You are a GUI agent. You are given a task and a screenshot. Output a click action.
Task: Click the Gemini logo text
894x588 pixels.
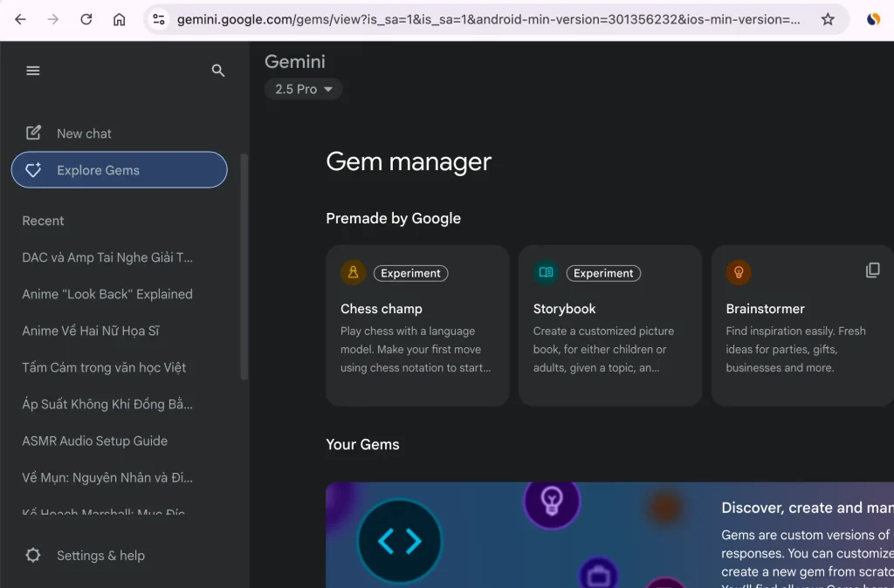[x=295, y=62]
